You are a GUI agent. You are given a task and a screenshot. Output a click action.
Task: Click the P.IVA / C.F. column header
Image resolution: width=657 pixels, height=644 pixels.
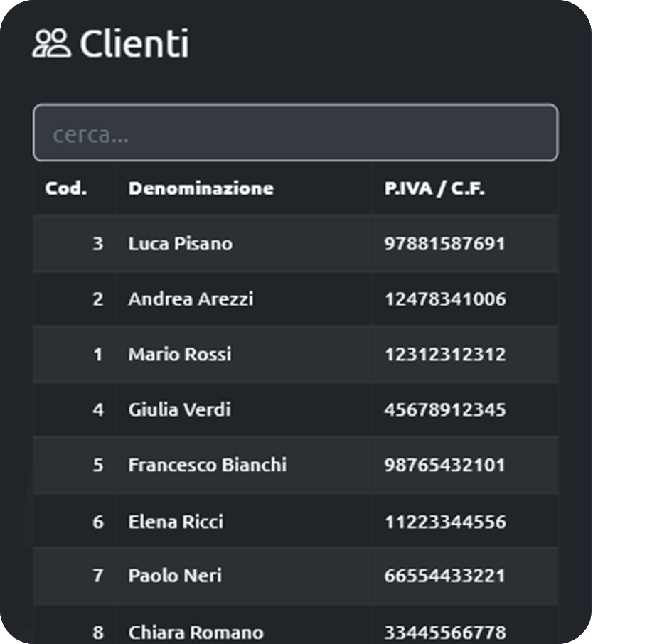pyautogui.click(x=434, y=188)
